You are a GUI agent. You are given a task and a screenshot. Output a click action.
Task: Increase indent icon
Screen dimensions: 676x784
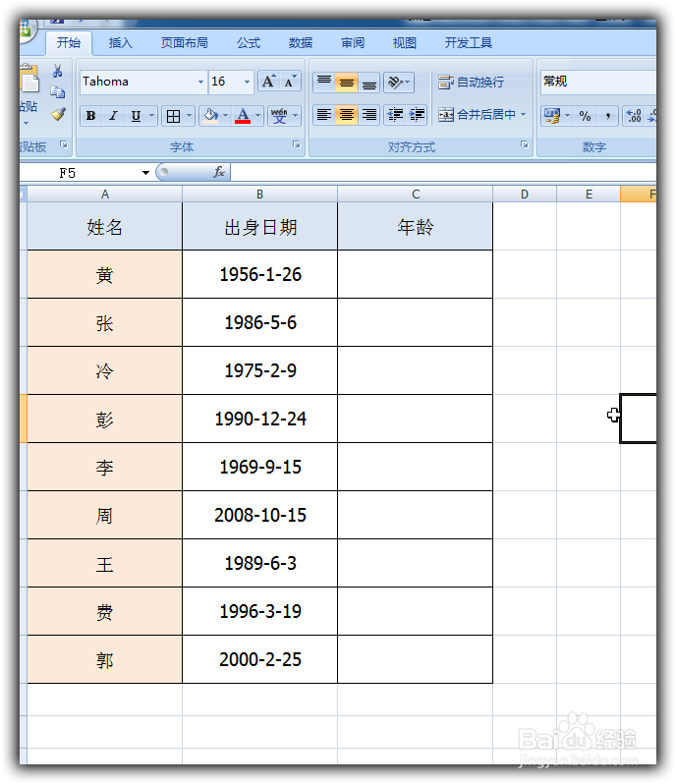click(x=417, y=115)
